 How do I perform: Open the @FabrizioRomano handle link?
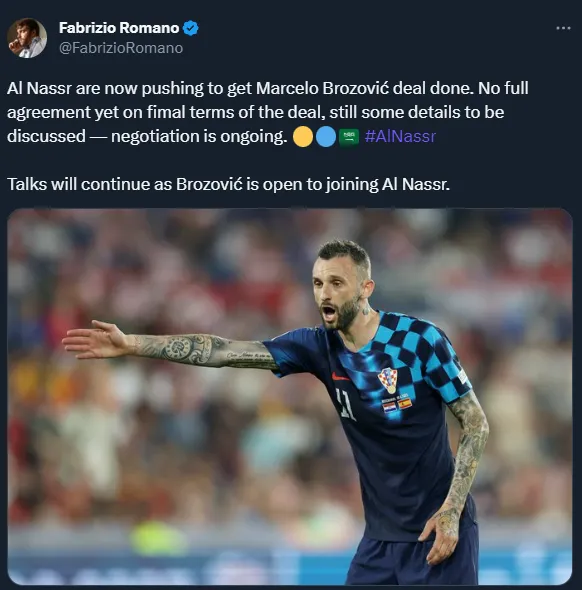click(121, 48)
